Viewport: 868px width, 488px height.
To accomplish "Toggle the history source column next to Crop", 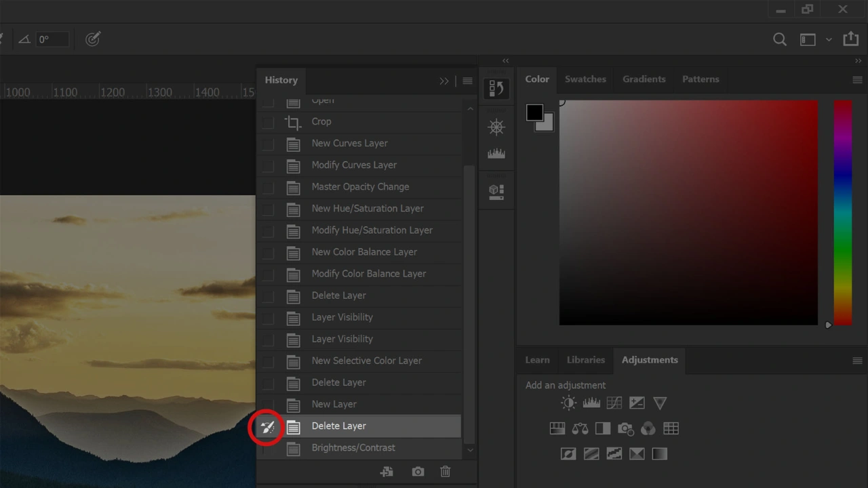I will coord(267,121).
